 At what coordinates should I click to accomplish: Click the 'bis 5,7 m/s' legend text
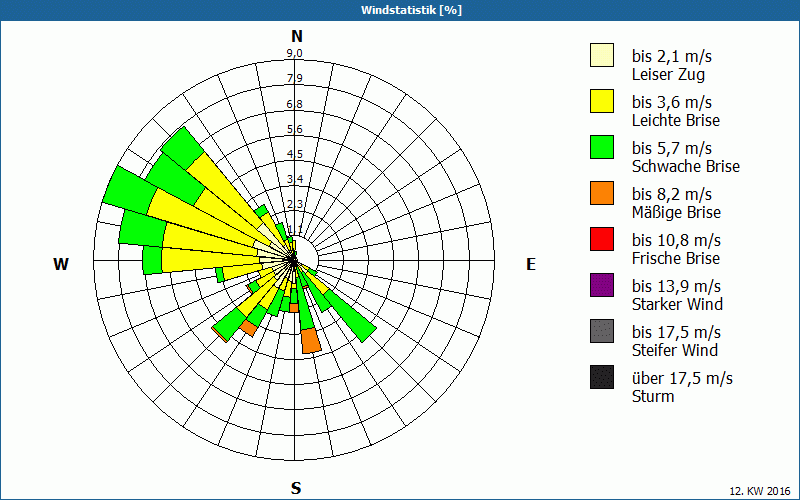672,148
